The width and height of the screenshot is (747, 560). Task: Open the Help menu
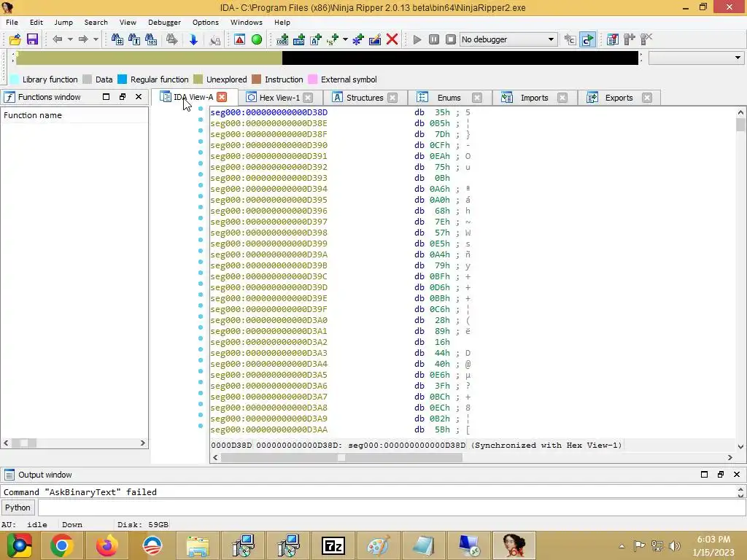pyautogui.click(x=282, y=23)
